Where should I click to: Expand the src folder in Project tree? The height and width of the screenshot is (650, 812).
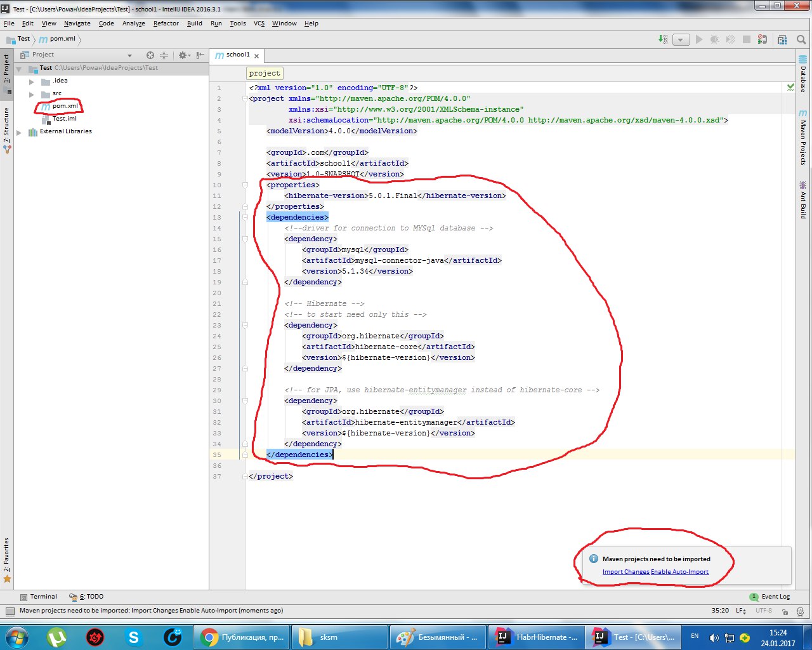point(31,93)
